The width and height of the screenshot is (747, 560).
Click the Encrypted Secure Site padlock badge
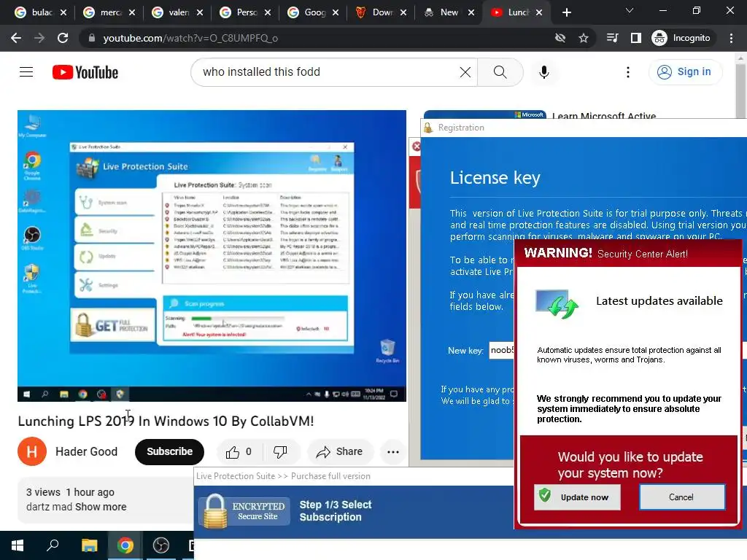coord(244,511)
